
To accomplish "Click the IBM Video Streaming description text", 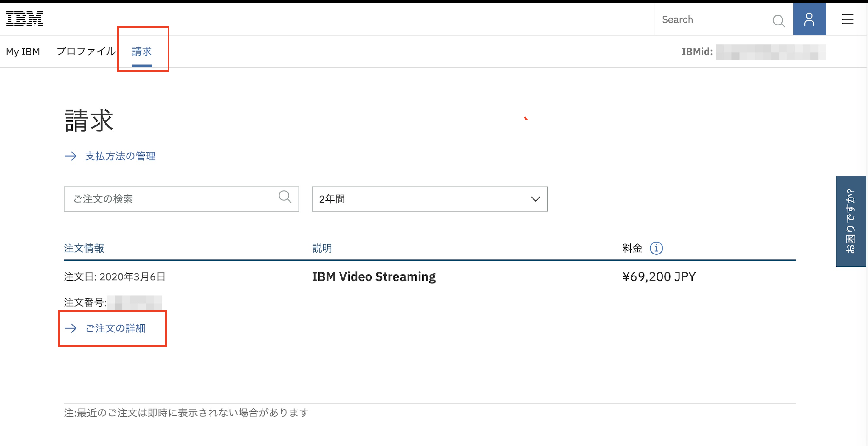I will (374, 276).
